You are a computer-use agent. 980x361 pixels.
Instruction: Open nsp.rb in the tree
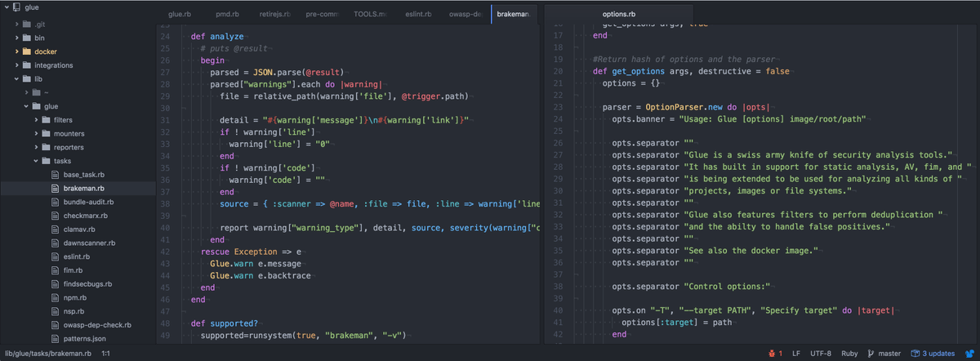74,311
